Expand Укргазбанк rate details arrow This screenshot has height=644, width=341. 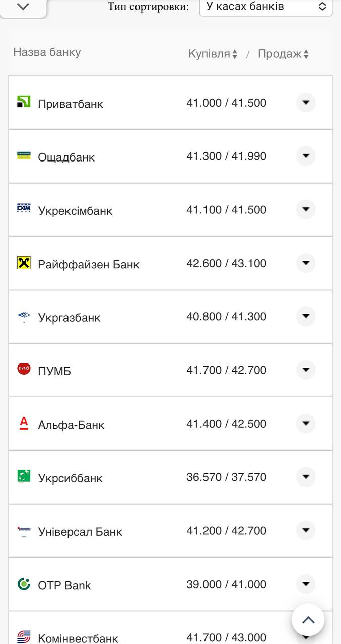point(305,316)
